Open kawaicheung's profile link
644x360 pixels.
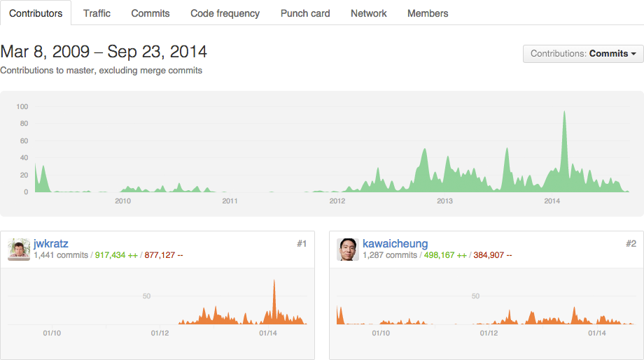[x=395, y=243]
